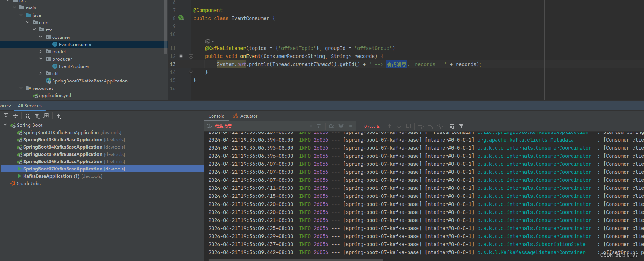Click Add Selection for Next Occurrence icon
This screenshot has height=261, width=644.
421,126
